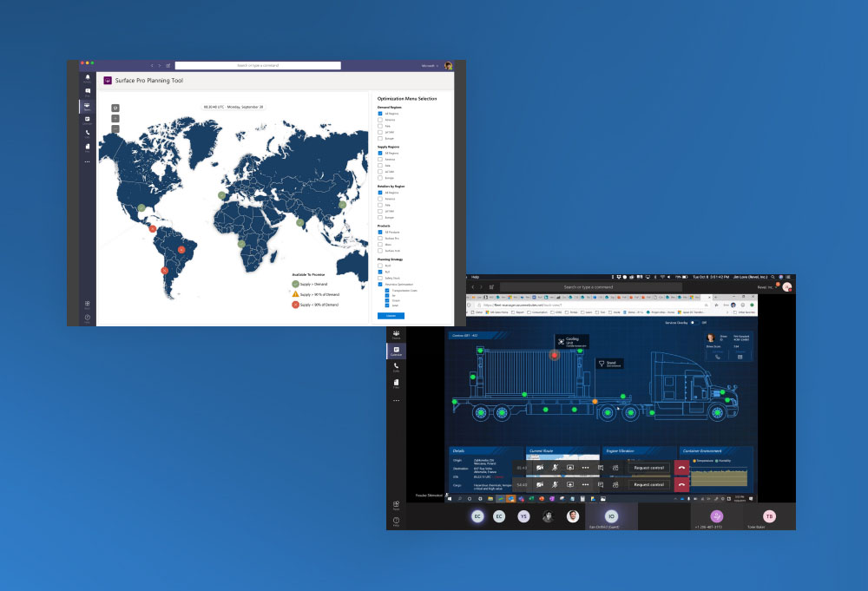Image resolution: width=868 pixels, height=591 pixels.
Task: Mute microphone in the upper call control bar
Action: click(555, 467)
